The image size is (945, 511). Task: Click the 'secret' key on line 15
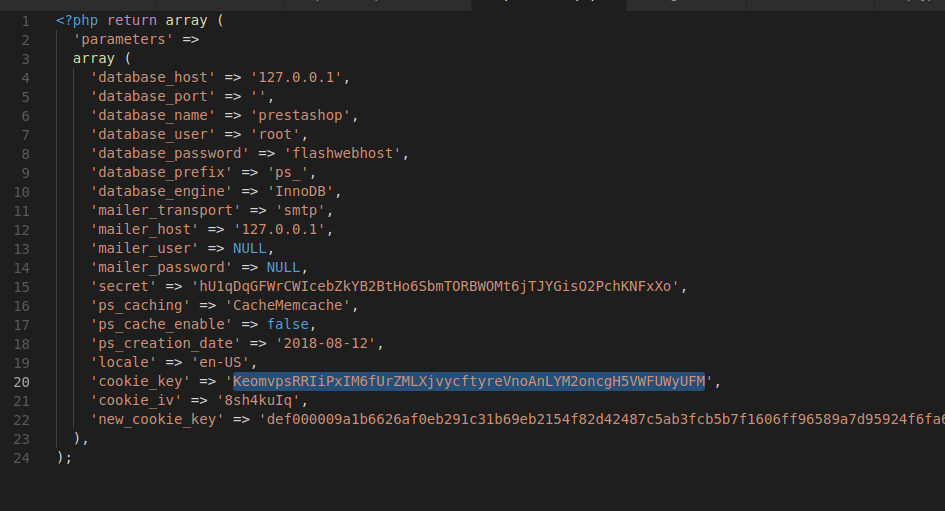click(x=124, y=286)
